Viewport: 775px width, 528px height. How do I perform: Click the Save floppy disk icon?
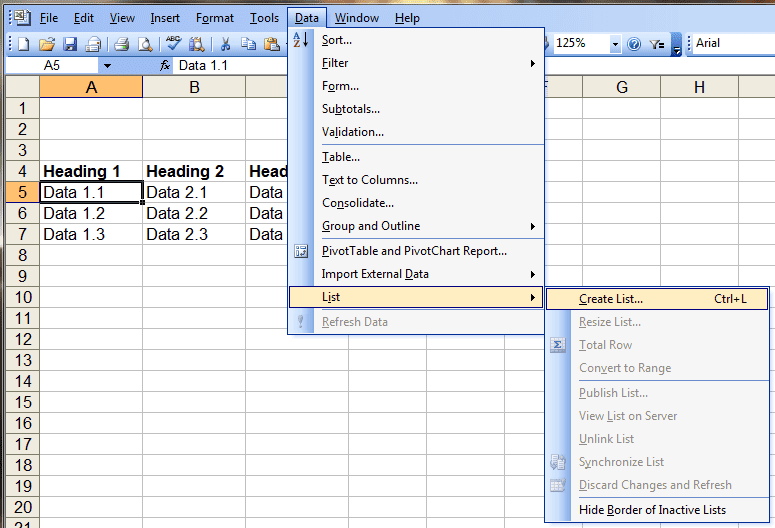click(70, 44)
